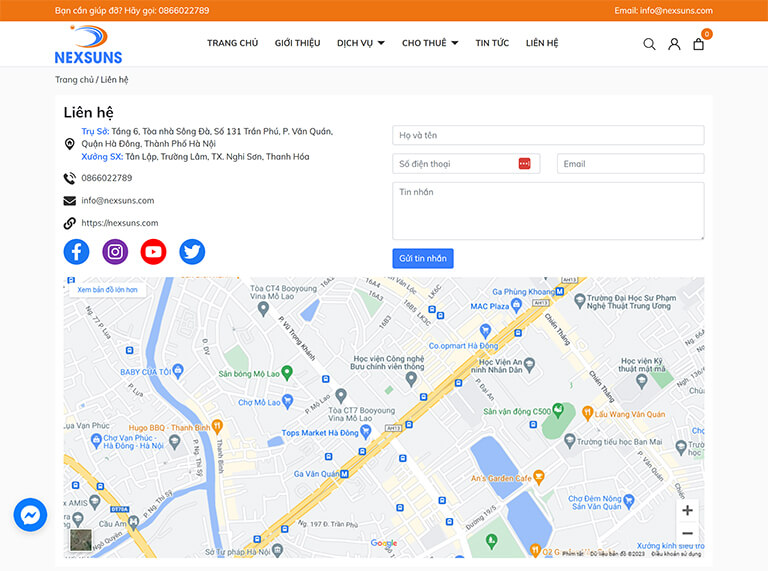Focus the Email input field

[630, 164]
